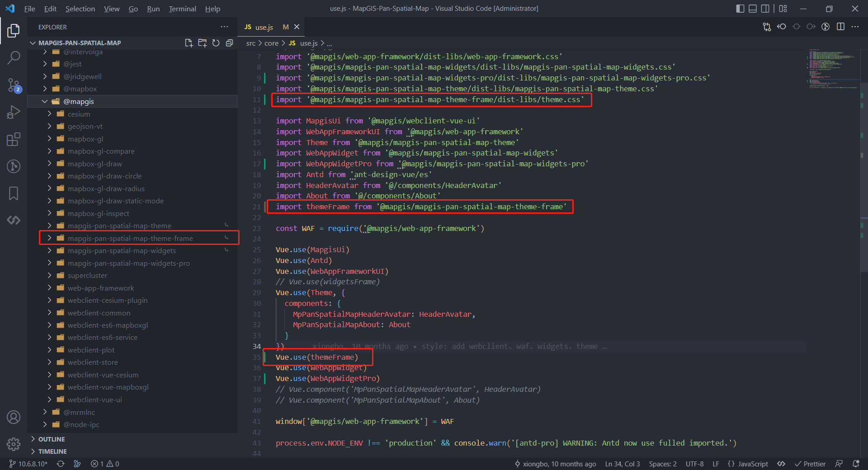This screenshot has height=470, width=868.
Task: Collapse all folders in Explorer
Action: 230,43
